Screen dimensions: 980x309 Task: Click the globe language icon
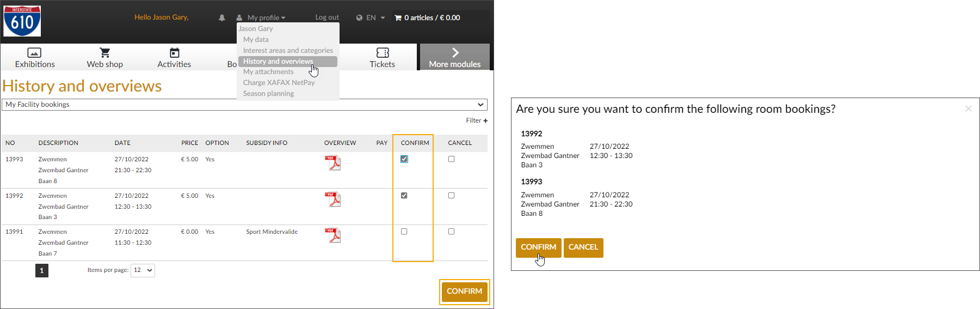click(359, 18)
